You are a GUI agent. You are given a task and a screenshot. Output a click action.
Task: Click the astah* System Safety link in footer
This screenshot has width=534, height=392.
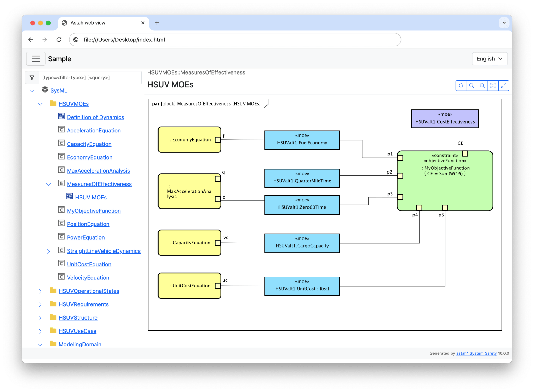click(476, 353)
